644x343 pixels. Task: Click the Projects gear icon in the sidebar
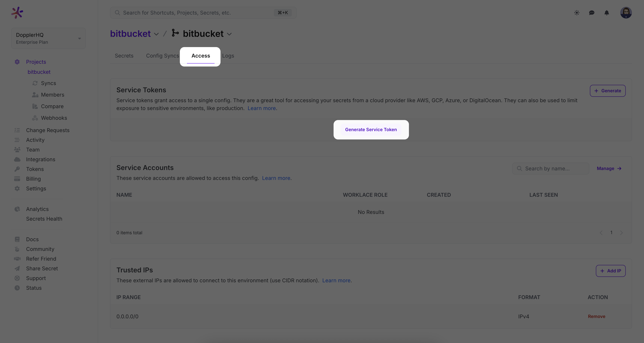[x=17, y=62]
